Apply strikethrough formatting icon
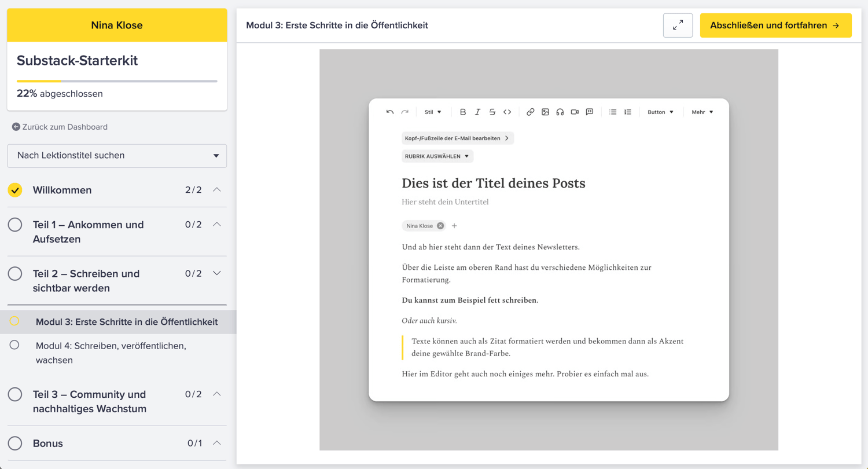 coord(492,112)
